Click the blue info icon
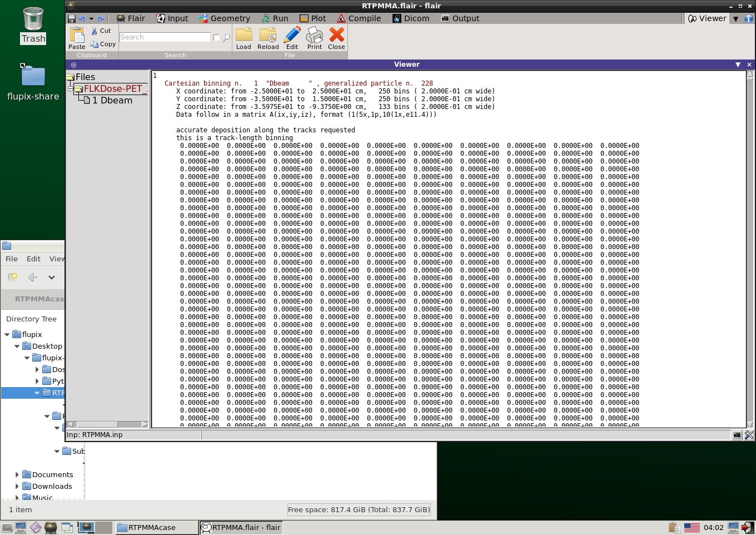 tap(748, 18)
